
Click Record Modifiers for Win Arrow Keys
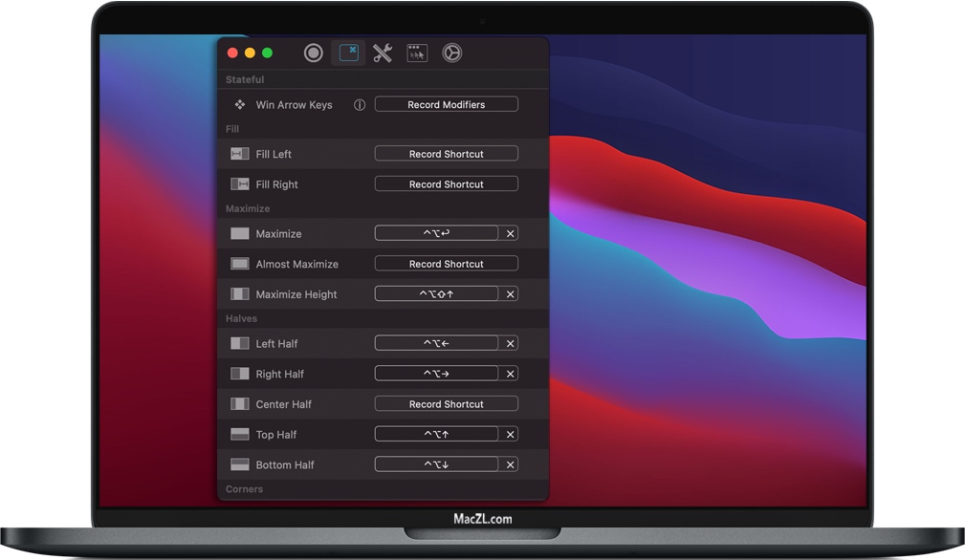[x=446, y=103]
